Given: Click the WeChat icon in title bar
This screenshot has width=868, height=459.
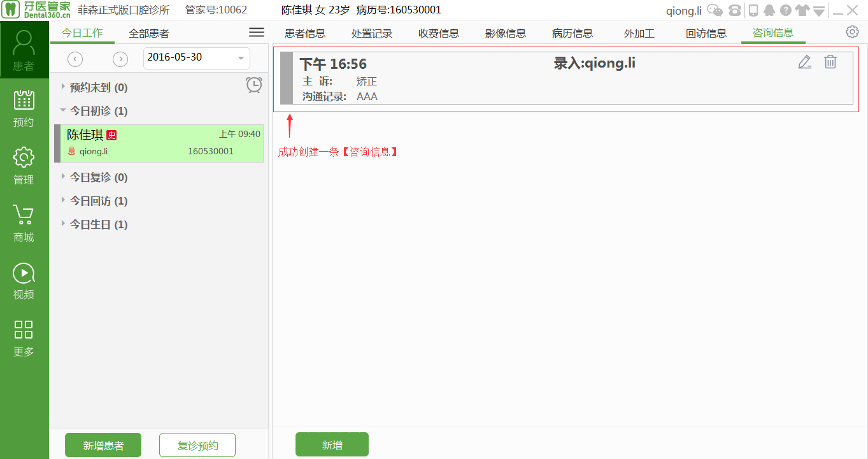Looking at the screenshot, I should tap(715, 10).
